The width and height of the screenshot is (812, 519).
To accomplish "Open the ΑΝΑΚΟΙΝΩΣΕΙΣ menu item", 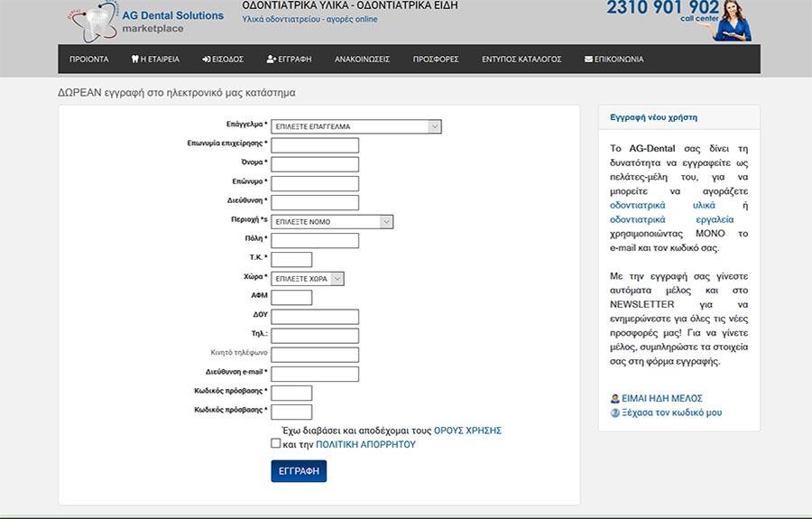I will click(362, 60).
